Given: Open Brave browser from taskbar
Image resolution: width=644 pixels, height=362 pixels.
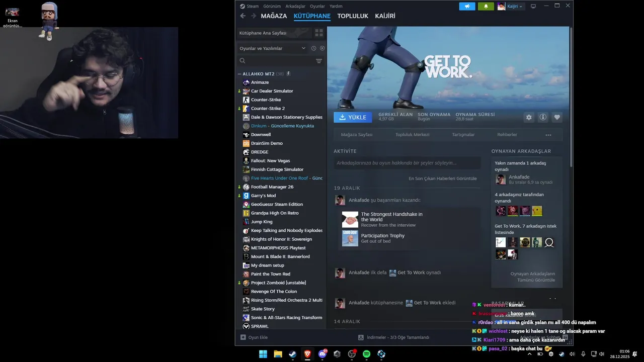Looking at the screenshot, I should [x=307, y=354].
